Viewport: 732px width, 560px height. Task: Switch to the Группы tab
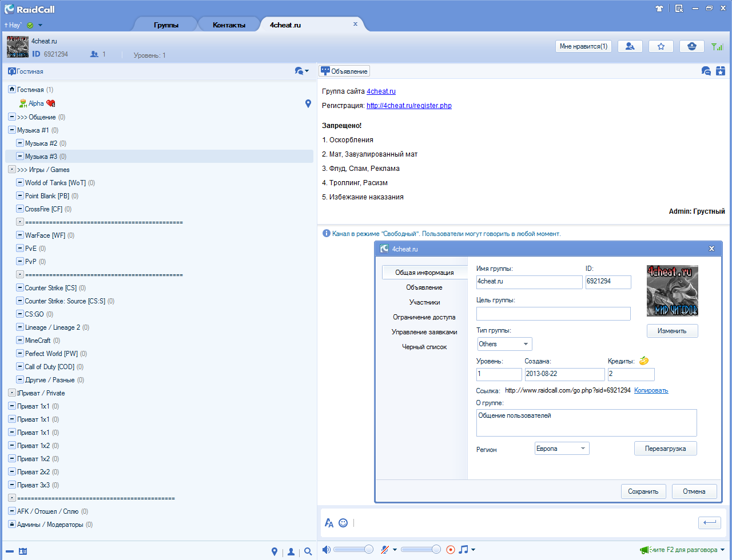point(166,25)
